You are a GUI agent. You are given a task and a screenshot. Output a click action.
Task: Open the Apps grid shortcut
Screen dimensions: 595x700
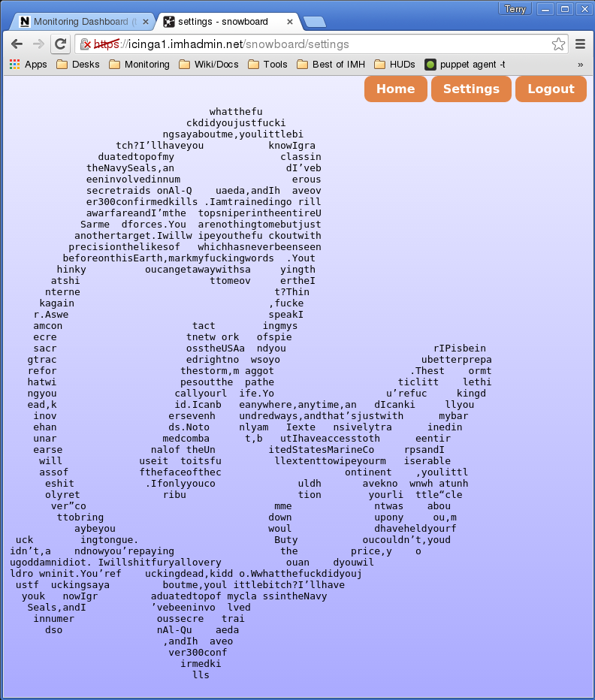pos(28,65)
